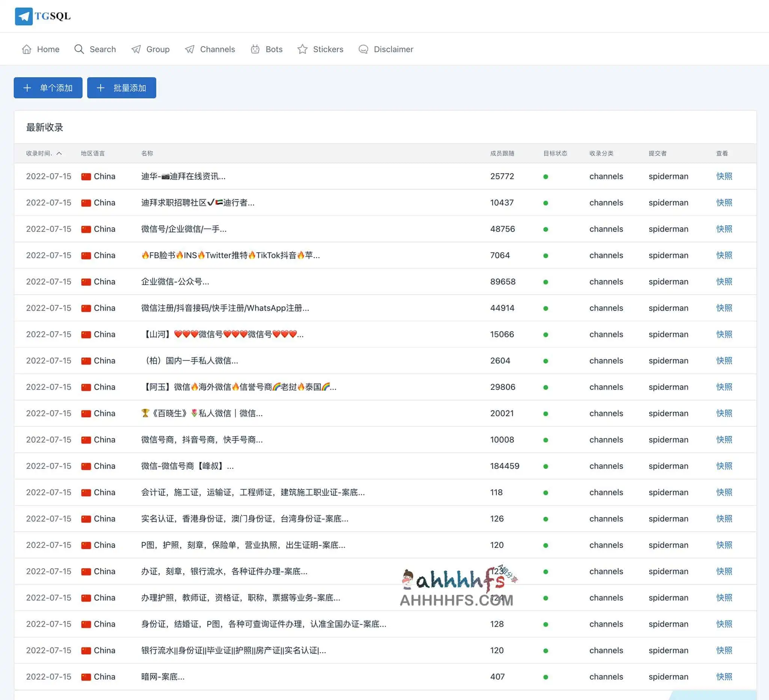Click the TGSQL Telegram logo icon
This screenshot has width=769, height=700.
tap(25, 16)
